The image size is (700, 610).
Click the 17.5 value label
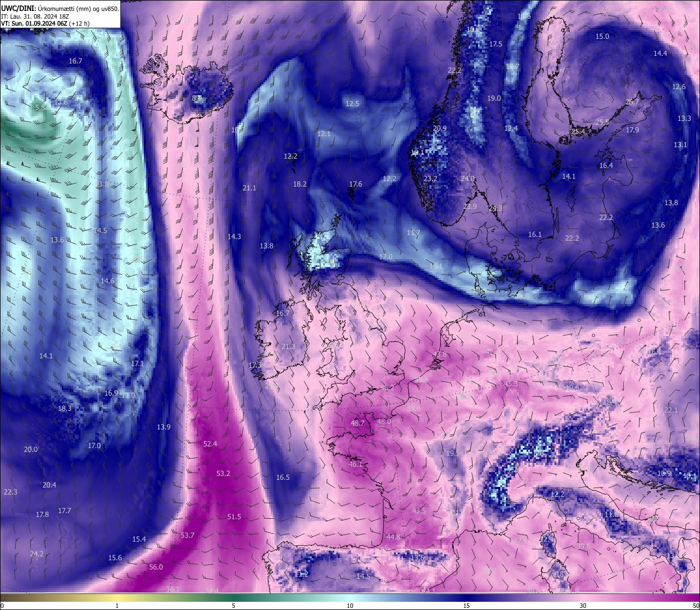[495, 44]
